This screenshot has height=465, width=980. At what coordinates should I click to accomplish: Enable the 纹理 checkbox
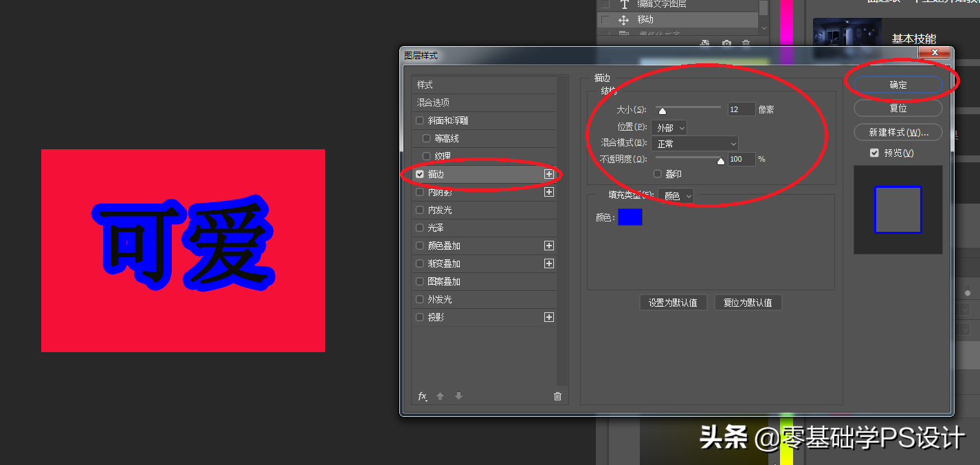(x=427, y=156)
